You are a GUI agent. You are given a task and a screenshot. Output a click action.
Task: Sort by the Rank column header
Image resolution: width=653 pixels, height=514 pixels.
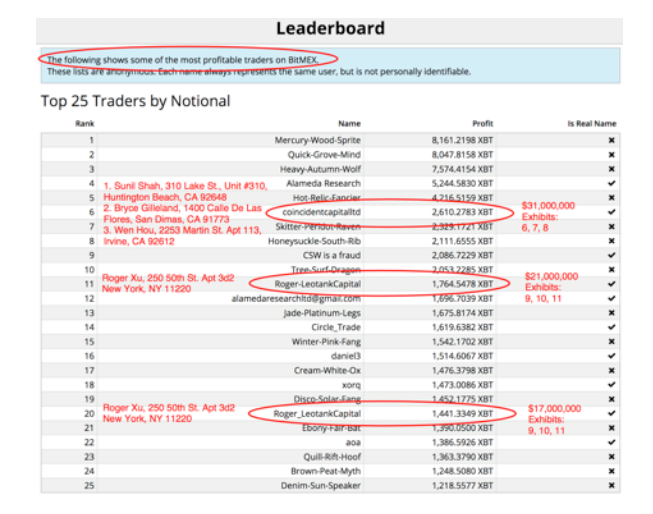85,124
